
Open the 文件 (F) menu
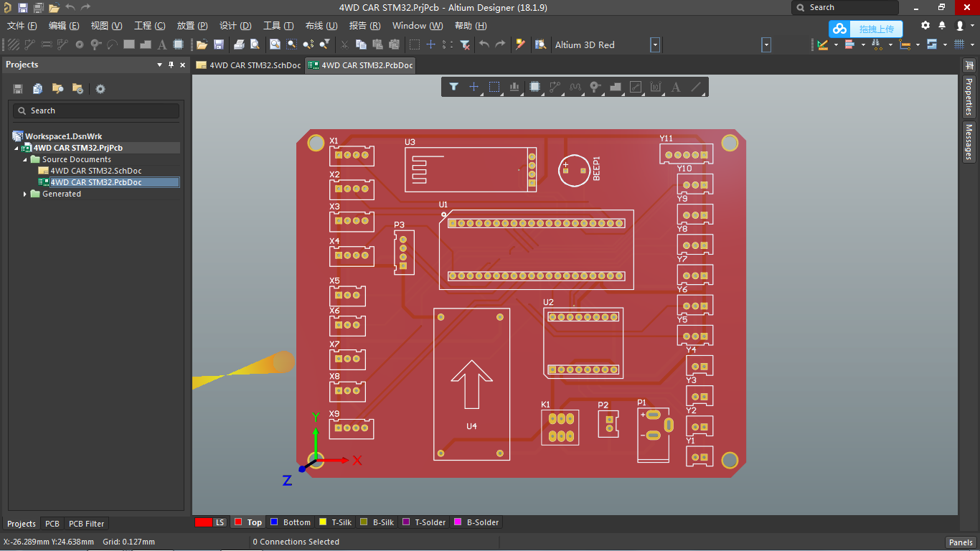[22, 25]
